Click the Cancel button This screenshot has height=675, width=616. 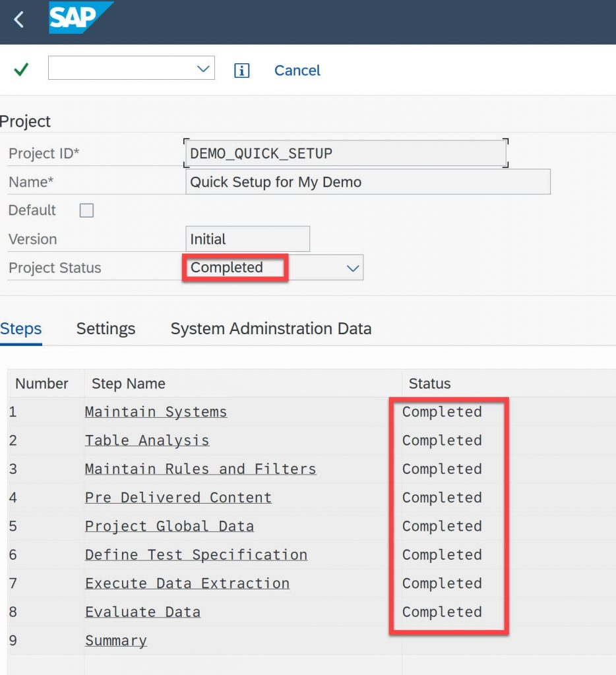297,70
